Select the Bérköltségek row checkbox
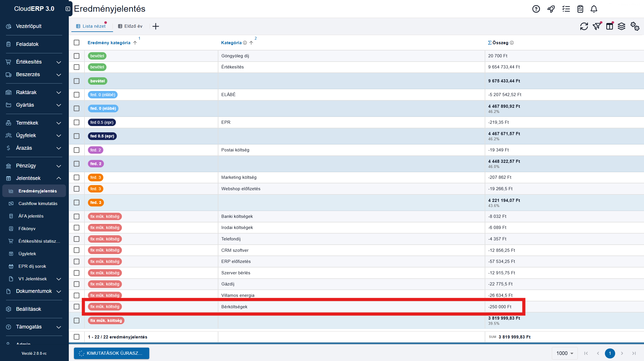Viewport: 644px width, 361px height. coord(77,307)
